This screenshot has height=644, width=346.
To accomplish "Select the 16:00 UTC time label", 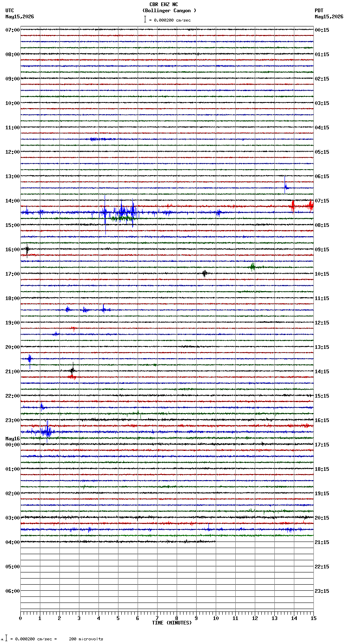I will pyautogui.click(x=13, y=250).
